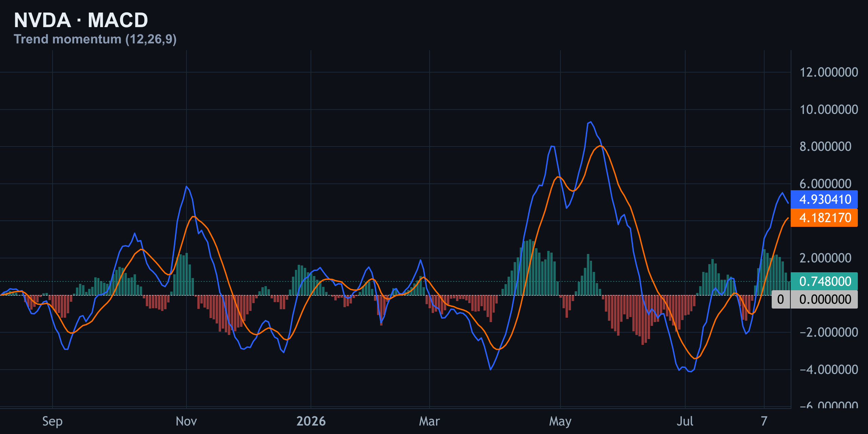Image resolution: width=868 pixels, height=434 pixels.
Task: Click the Sep label on time axis
Action: click(53, 421)
